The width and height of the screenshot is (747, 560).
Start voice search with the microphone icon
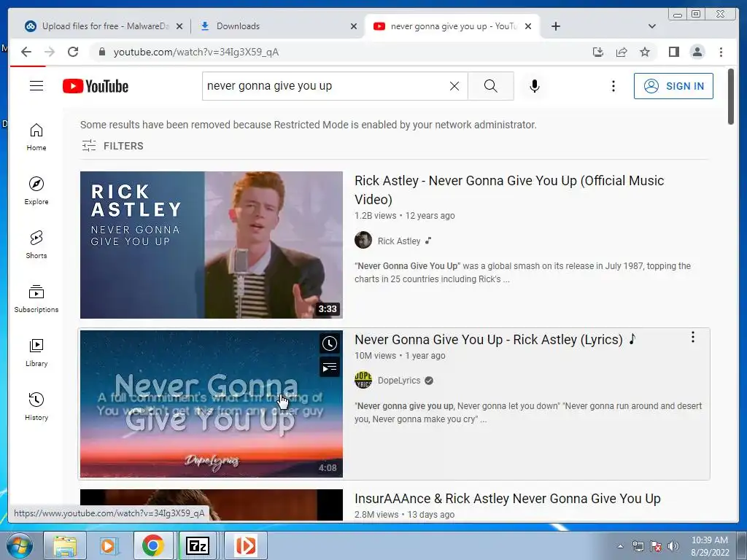[x=535, y=86]
